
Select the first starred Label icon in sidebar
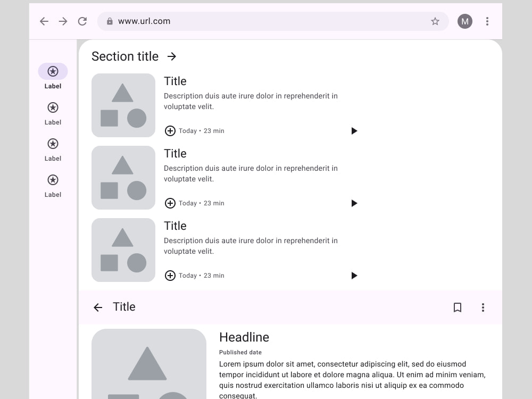pos(53,71)
